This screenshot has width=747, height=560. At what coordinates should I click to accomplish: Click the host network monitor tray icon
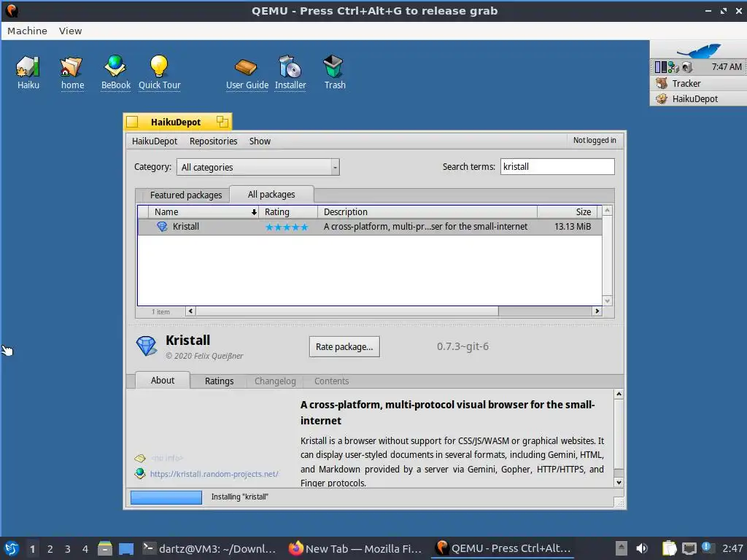(x=689, y=548)
